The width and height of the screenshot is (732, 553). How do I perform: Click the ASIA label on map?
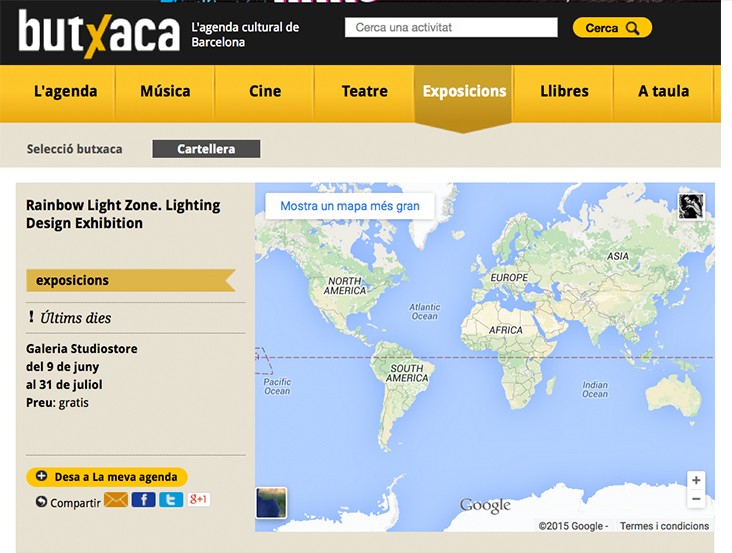618,256
